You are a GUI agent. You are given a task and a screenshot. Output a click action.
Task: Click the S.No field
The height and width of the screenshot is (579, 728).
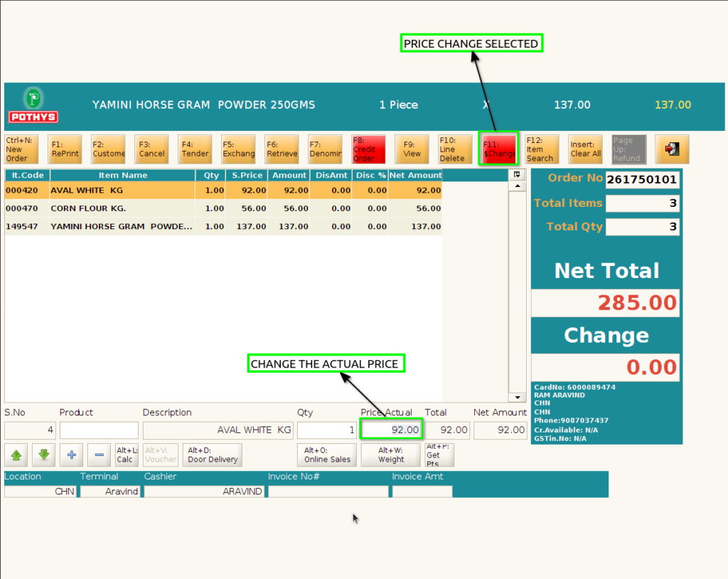[x=30, y=430]
